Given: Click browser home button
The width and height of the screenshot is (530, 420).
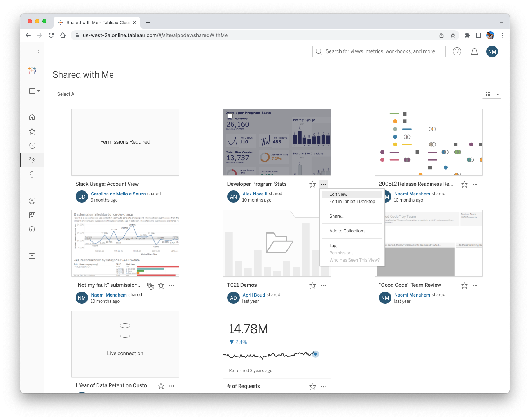Looking at the screenshot, I should (x=63, y=35).
